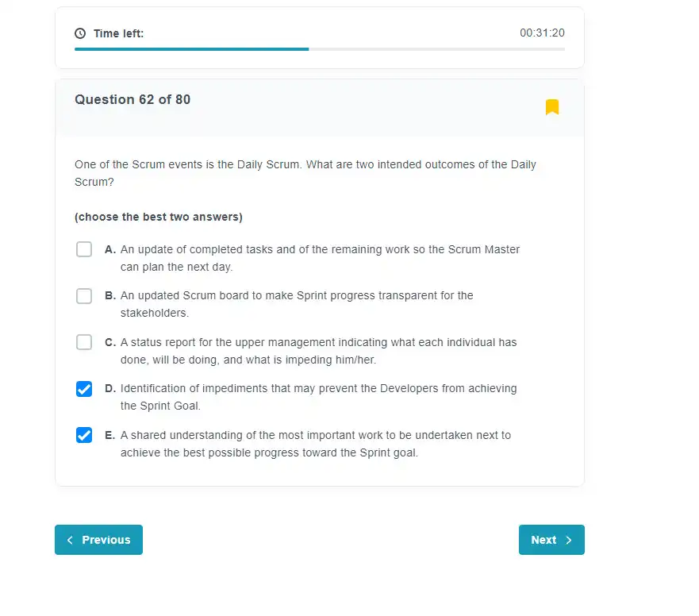The height and width of the screenshot is (616, 699).
Task: Toggle the yellow bookmark flag icon
Action: [x=552, y=107]
